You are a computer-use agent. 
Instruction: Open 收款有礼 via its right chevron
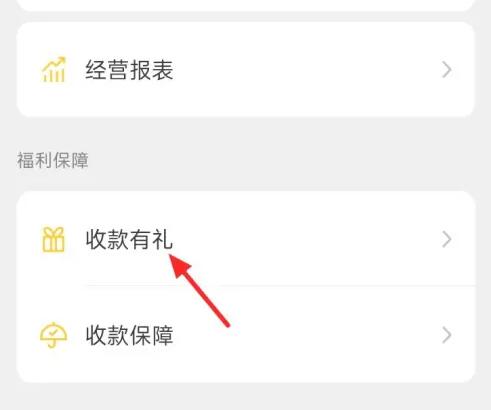[x=447, y=240]
